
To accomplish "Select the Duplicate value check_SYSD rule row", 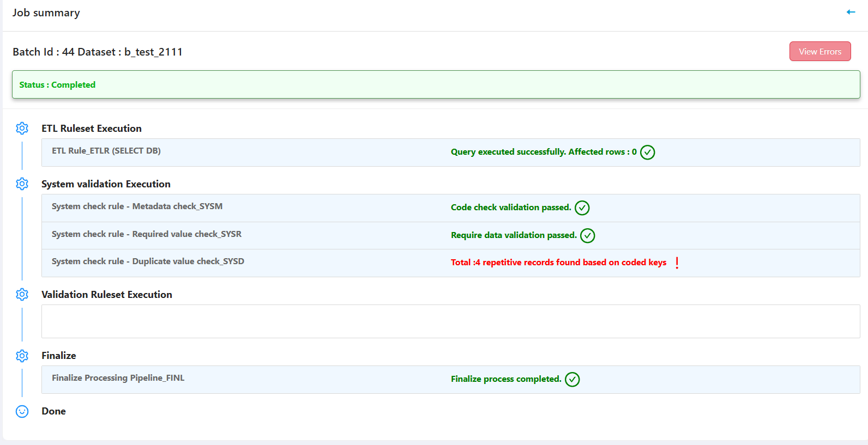I will [148, 261].
